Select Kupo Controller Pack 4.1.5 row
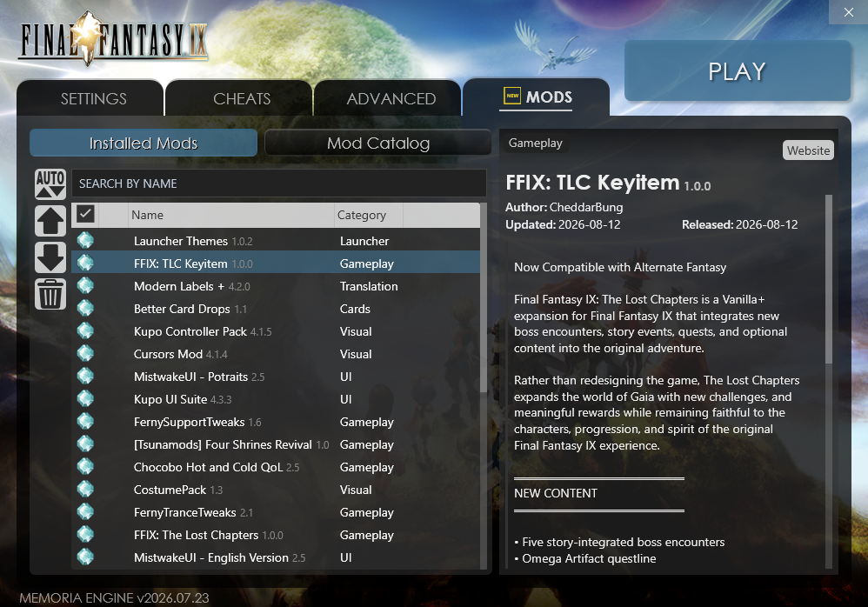This screenshot has width=868, height=607. pyautogui.click(x=276, y=331)
